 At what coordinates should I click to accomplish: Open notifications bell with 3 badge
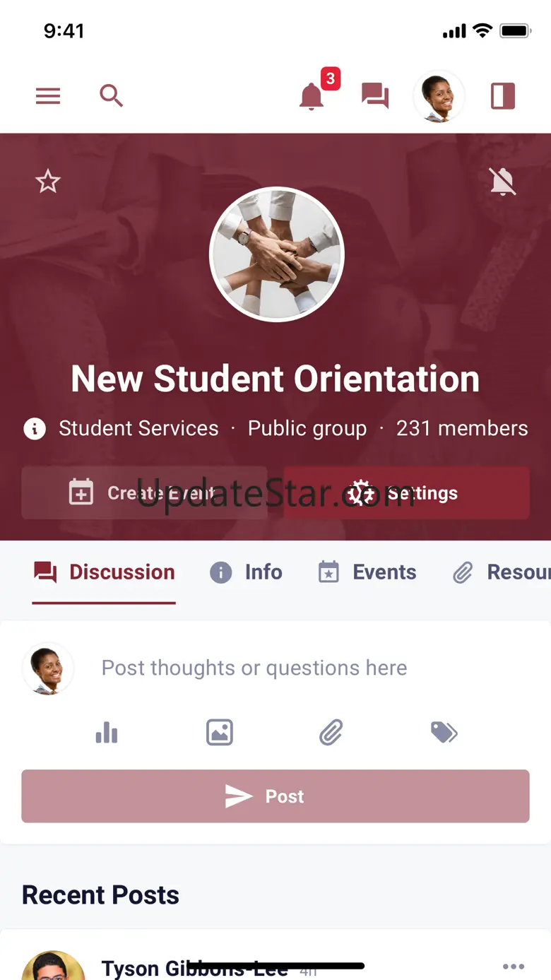312,96
